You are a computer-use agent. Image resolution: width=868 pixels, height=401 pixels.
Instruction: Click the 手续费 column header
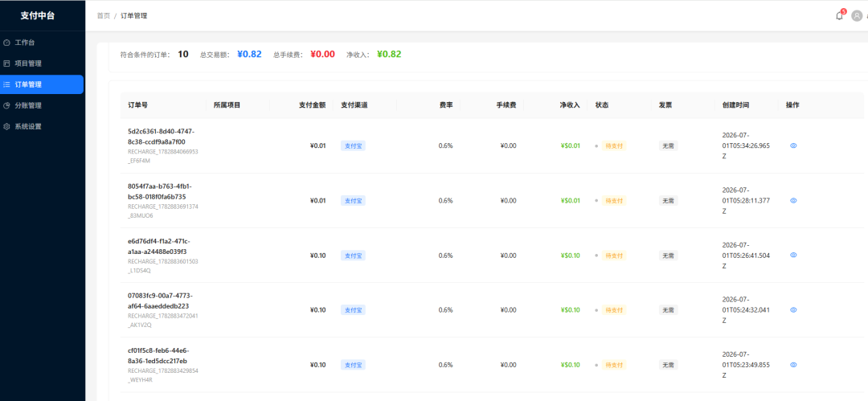[x=506, y=104]
